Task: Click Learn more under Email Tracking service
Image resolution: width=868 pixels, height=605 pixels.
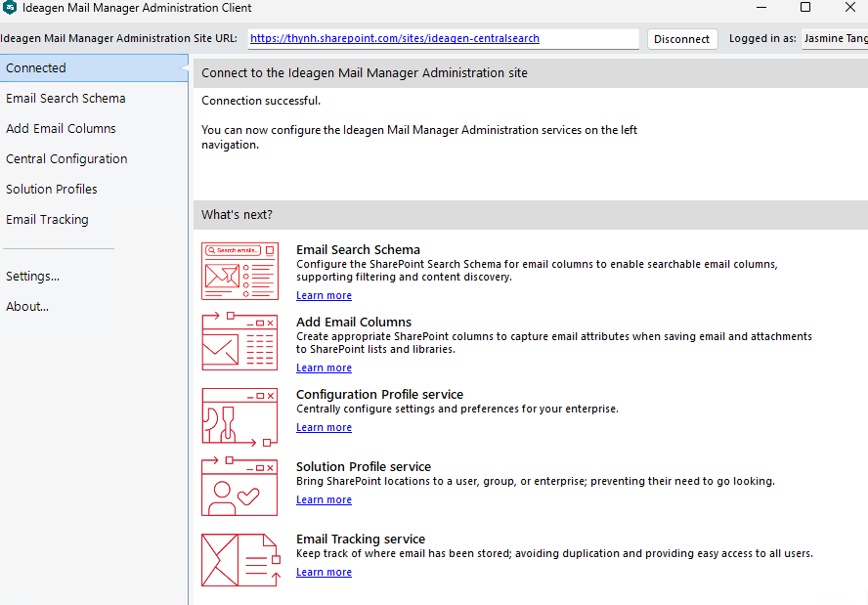Action: point(324,573)
